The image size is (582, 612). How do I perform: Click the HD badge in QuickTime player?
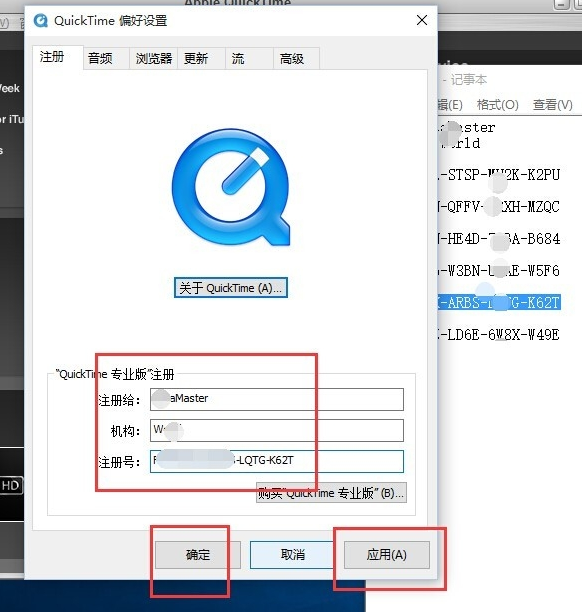coord(11,486)
